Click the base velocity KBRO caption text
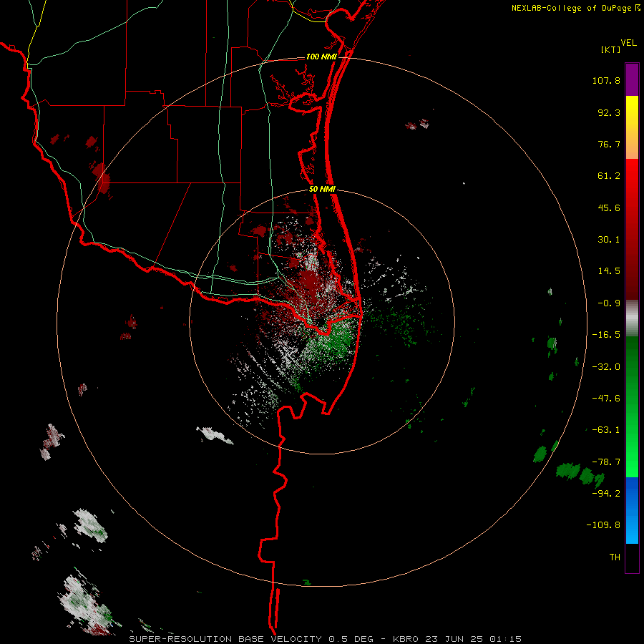Screen dimensions: 644x644 (326, 639)
